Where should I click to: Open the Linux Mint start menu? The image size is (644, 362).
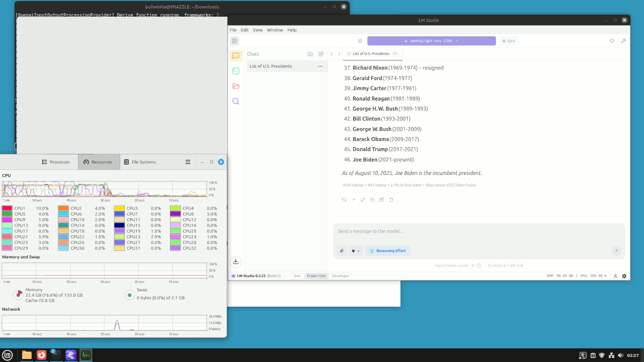pyautogui.click(x=9, y=355)
